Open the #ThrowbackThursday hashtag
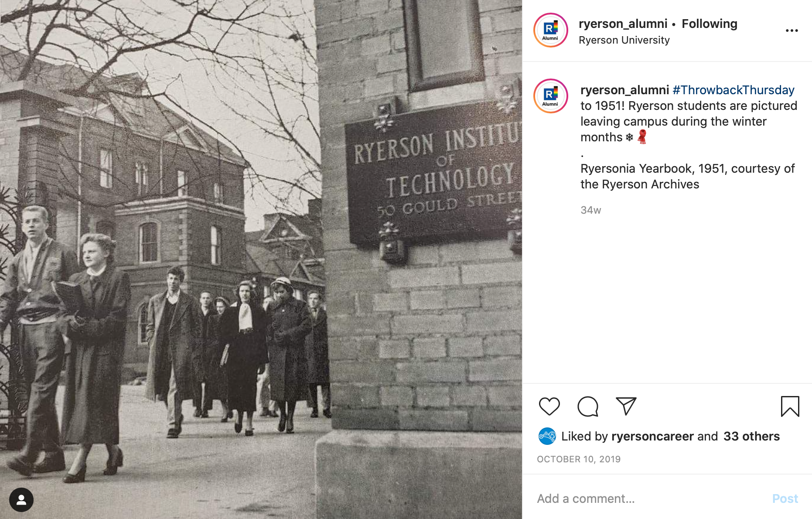 coord(734,90)
